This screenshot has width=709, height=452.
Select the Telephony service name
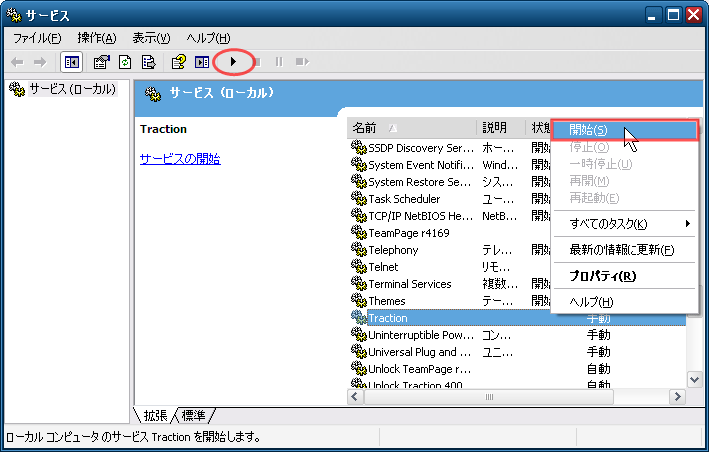393,250
